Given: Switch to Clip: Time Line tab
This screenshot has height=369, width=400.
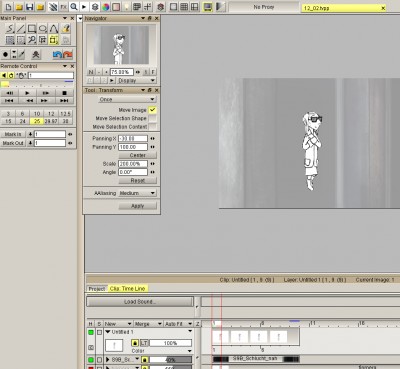Looking at the screenshot, I should click(128, 289).
